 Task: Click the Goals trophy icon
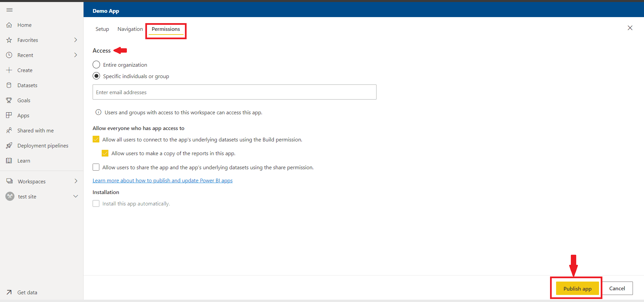[x=9, y=101]
